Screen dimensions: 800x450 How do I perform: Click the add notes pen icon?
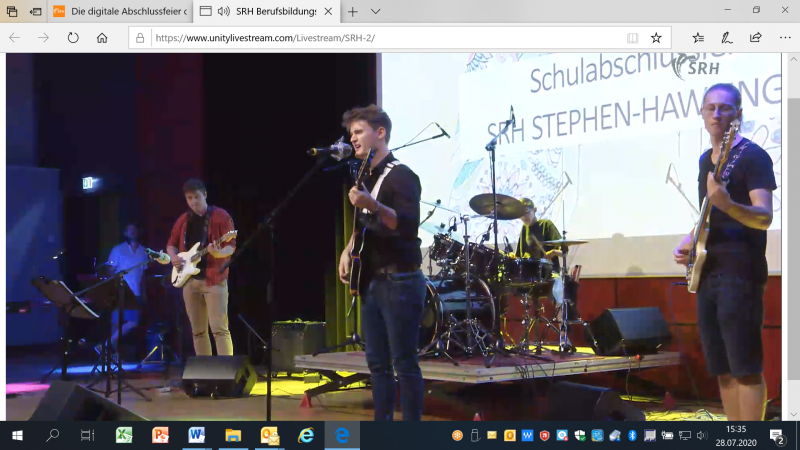tap(727, 38)
